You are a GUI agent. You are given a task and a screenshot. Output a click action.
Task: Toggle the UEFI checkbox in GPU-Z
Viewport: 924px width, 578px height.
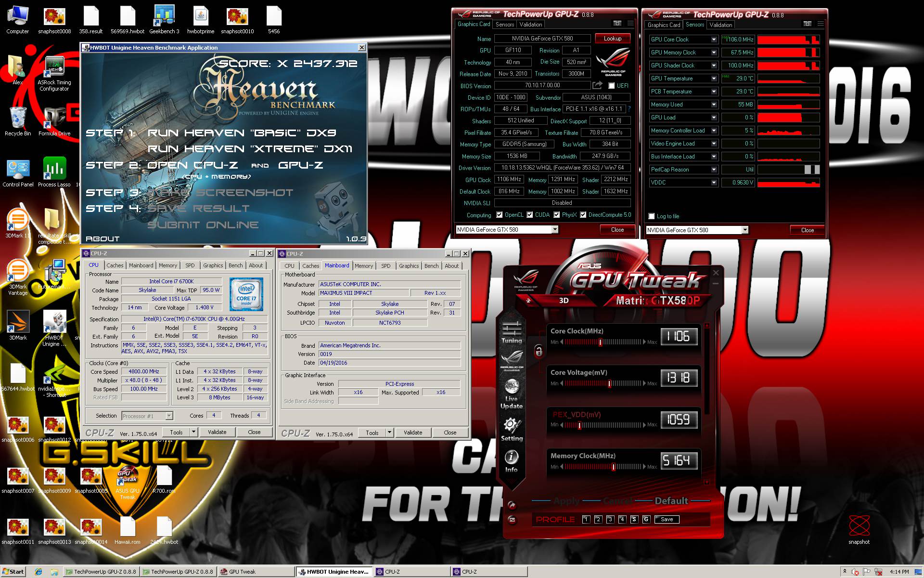click(611, 86)
